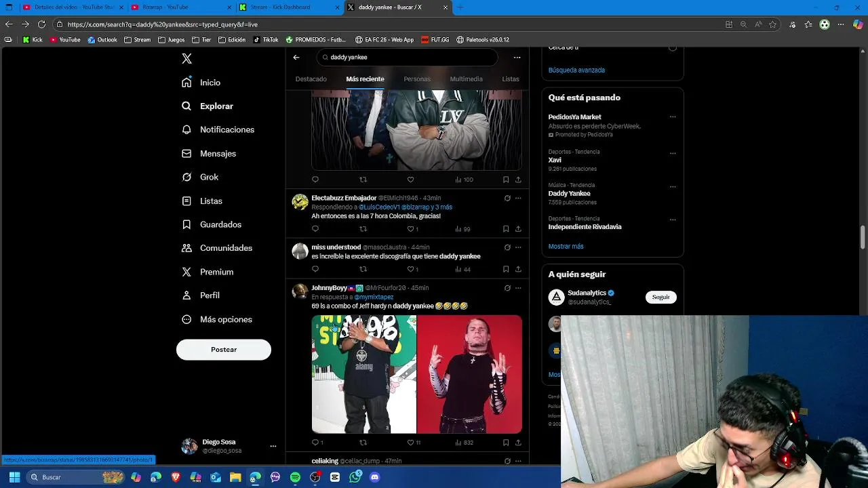Reload the page with refresh icon
This screenshot has width=868, height=488.
pyautogui.click(x=41, y=24)
